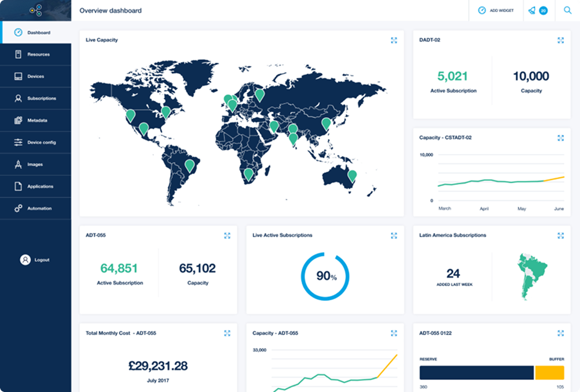Viewport: 580px width, 392px height.
Task: Log out using the Logout link
Action: pos(36,260)
